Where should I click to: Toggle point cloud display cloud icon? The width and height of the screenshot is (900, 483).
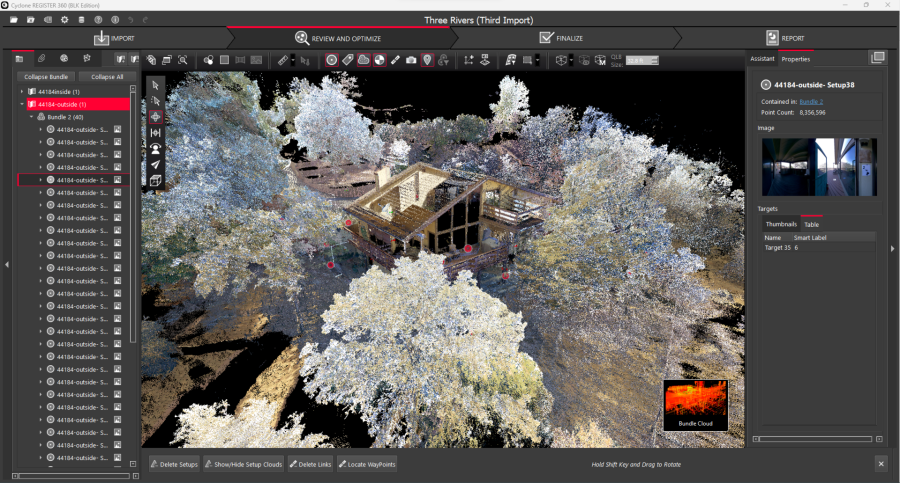click(364, 60)
